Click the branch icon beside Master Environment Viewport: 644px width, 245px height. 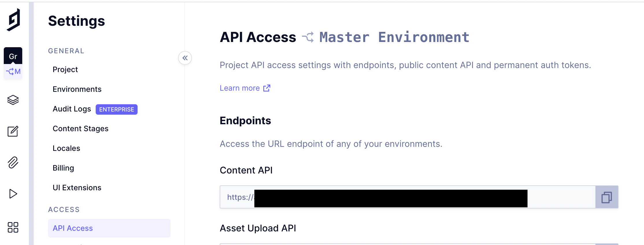click(308, 37)
